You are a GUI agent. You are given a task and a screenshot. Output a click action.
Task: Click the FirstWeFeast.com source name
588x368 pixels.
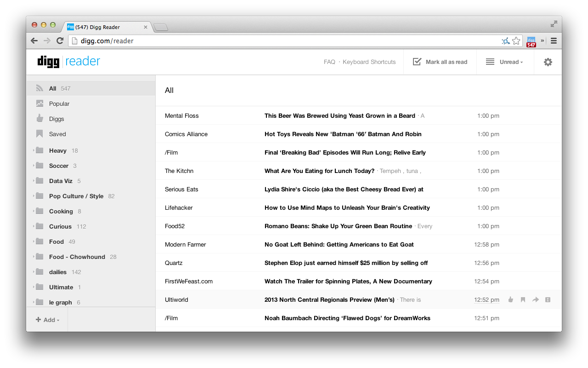point(189,282)
